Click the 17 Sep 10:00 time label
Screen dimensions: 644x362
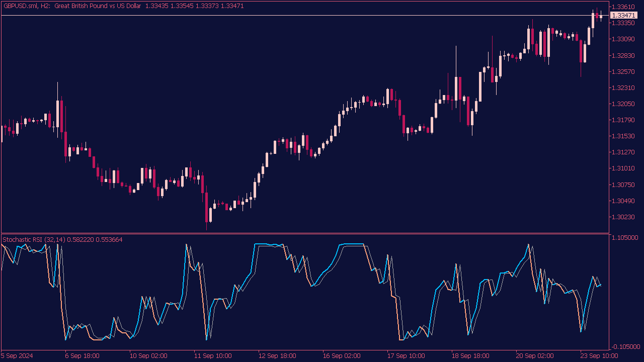pyautogui.click(x=406, y=355)
